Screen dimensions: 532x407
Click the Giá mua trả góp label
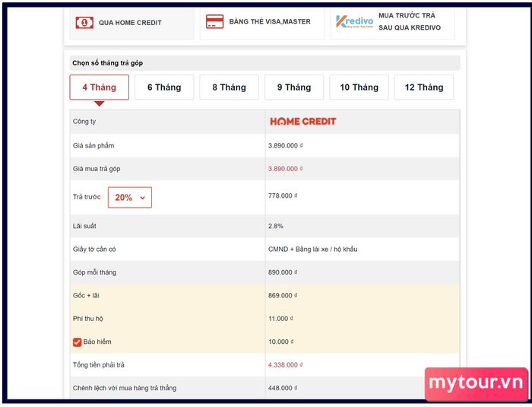[x=97, y=169]
